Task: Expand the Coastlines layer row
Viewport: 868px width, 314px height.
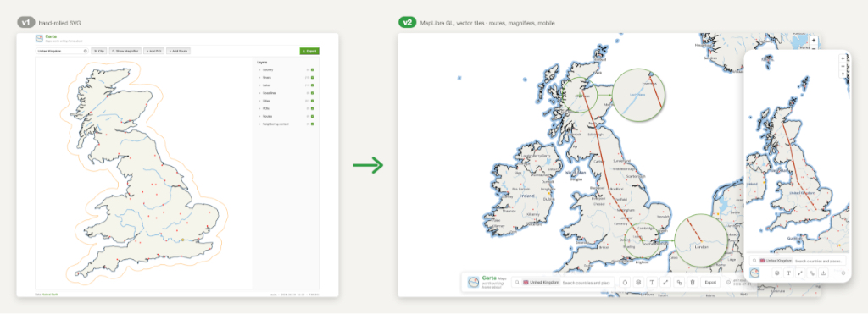Action: click(x=259, y=93)
